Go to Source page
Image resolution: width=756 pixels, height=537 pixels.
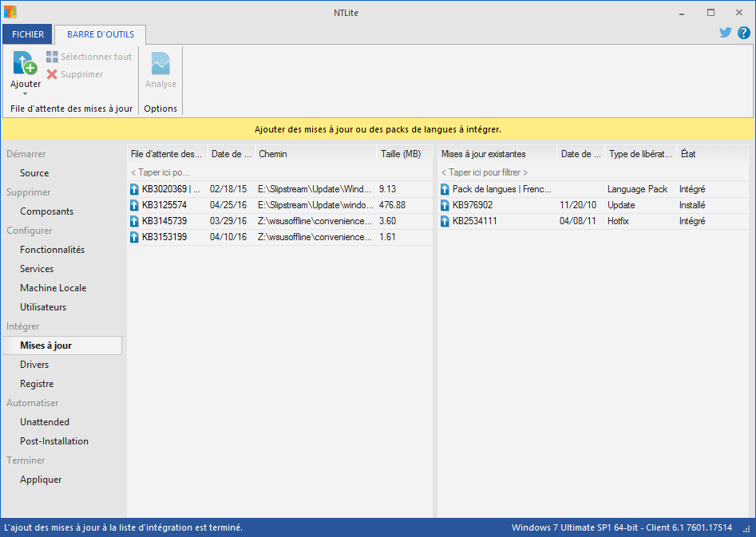point(34,173)
